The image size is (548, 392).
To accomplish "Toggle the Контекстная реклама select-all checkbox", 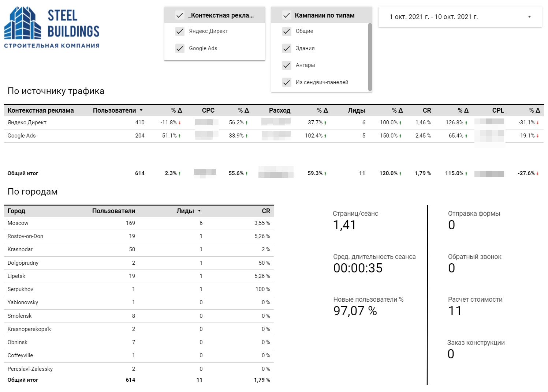I will [180, 15].
